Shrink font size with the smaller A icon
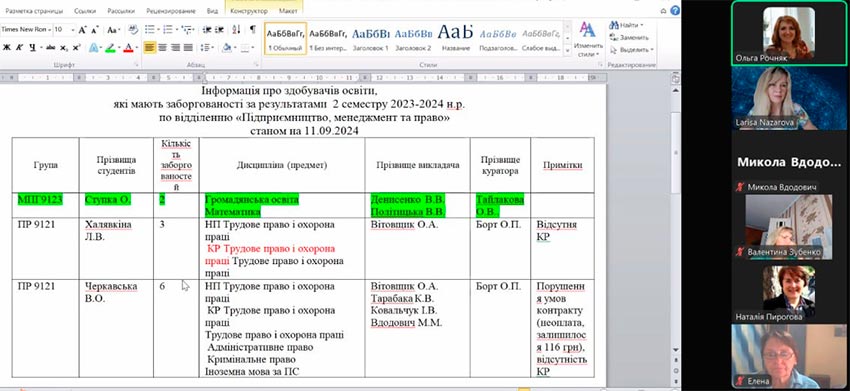 [x=94, y=30]
